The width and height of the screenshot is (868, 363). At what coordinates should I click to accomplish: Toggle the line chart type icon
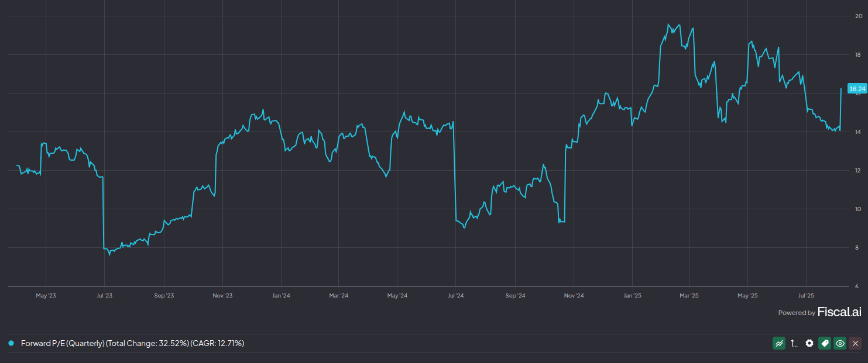pos(779,344)
